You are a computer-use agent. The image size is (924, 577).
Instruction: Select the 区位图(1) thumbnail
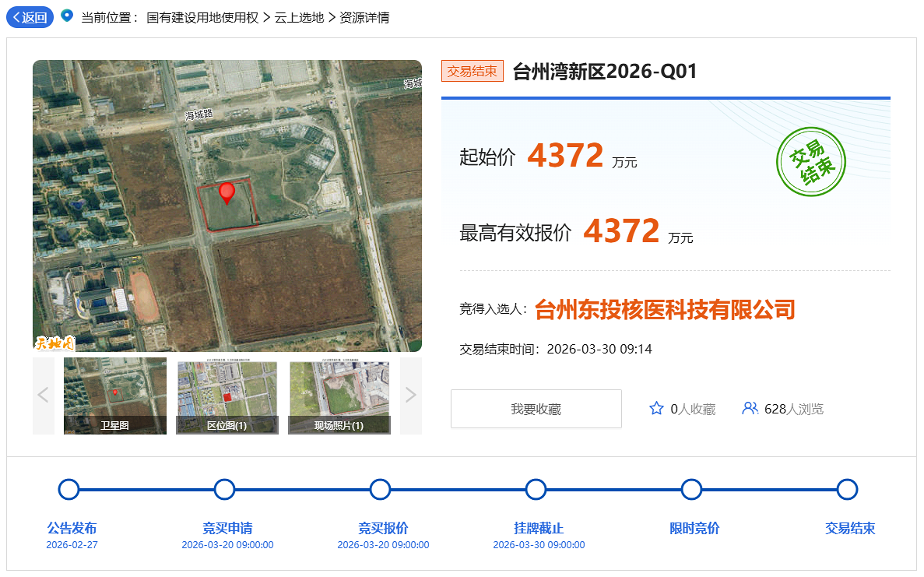[x=227, y=396]
